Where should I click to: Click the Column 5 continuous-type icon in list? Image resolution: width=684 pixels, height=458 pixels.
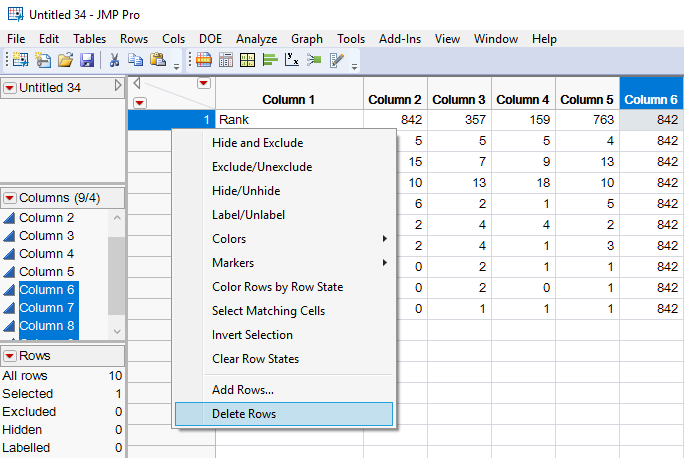pos(9,272)
